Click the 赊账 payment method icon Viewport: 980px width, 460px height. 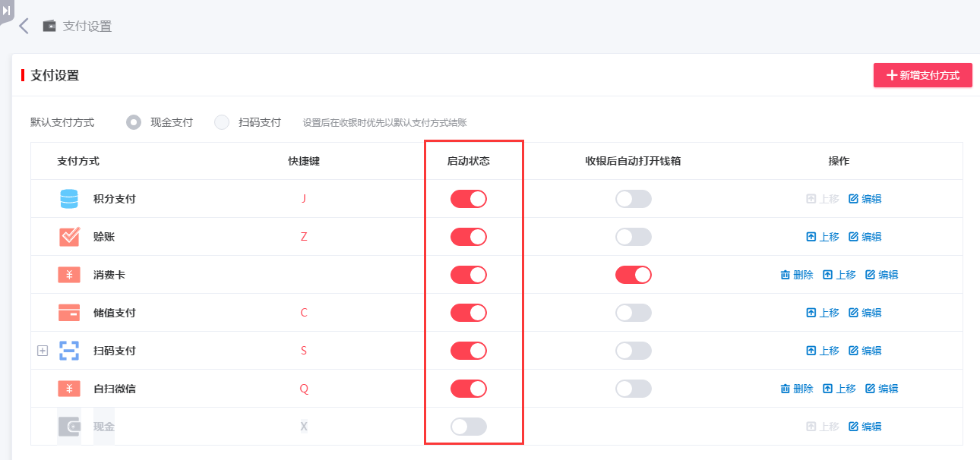69,236
